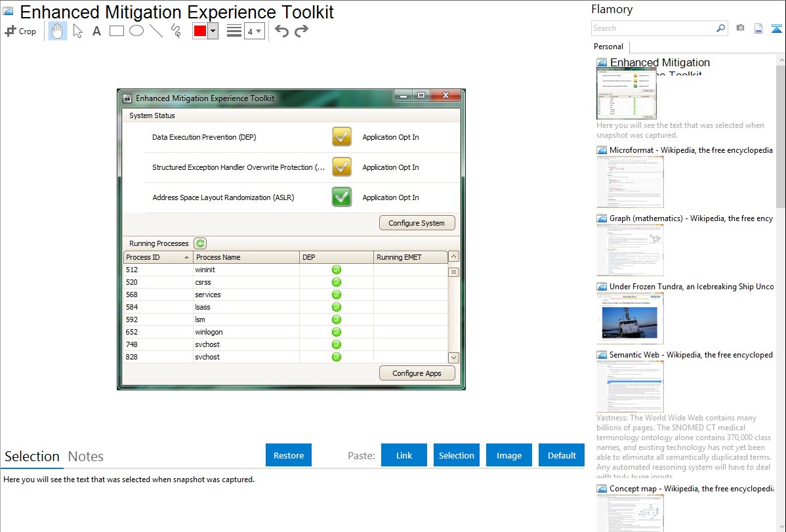Click the yellow checkmark for Data Execution Prevention
The image size is (786, 532).
342,137
